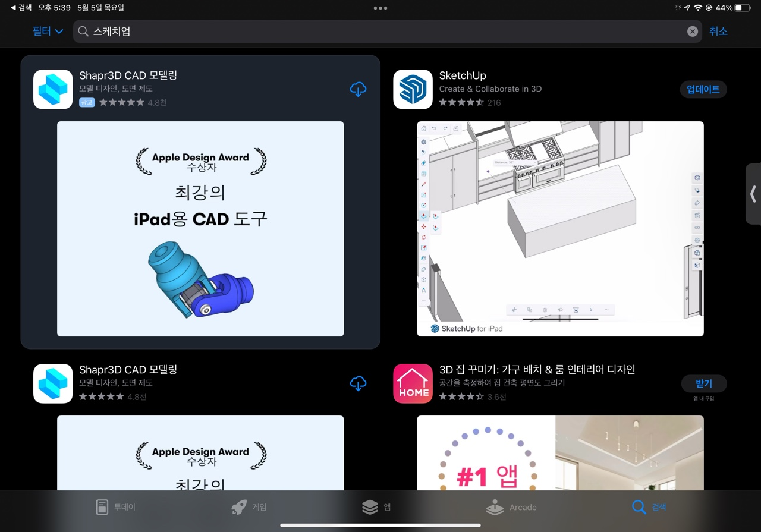Viewport: 761px width, 532px height.
Task: Open the SketchUp for iPad screenshot preview
Action: pos(560,229)
